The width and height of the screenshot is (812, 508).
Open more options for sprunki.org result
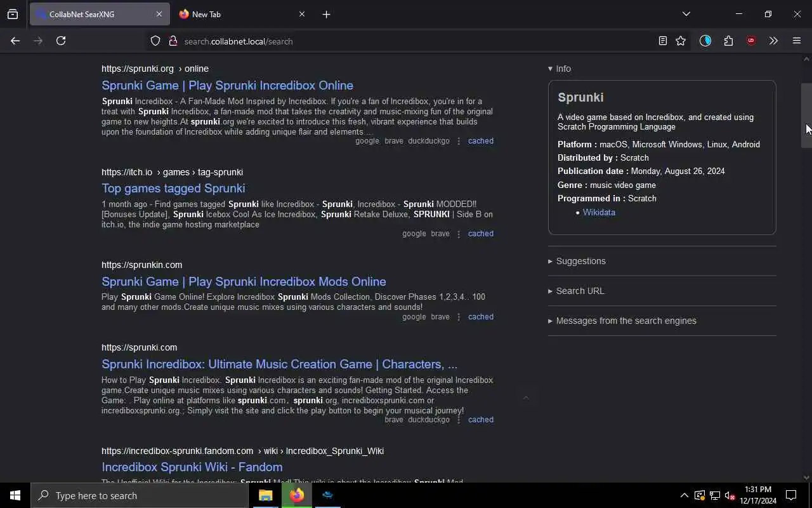tap(459, 141)
